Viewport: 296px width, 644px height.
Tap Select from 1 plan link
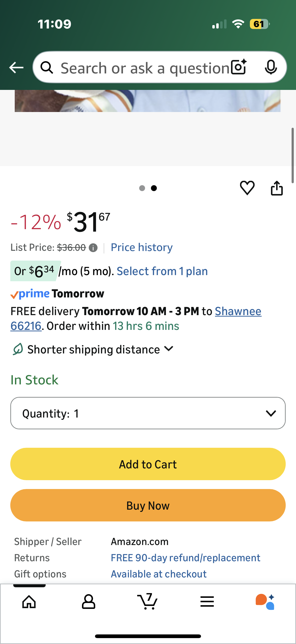(x=162, y=271)
